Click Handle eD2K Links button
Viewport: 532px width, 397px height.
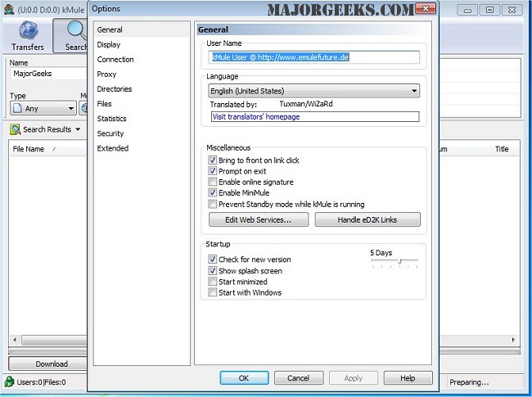point(367,219)
